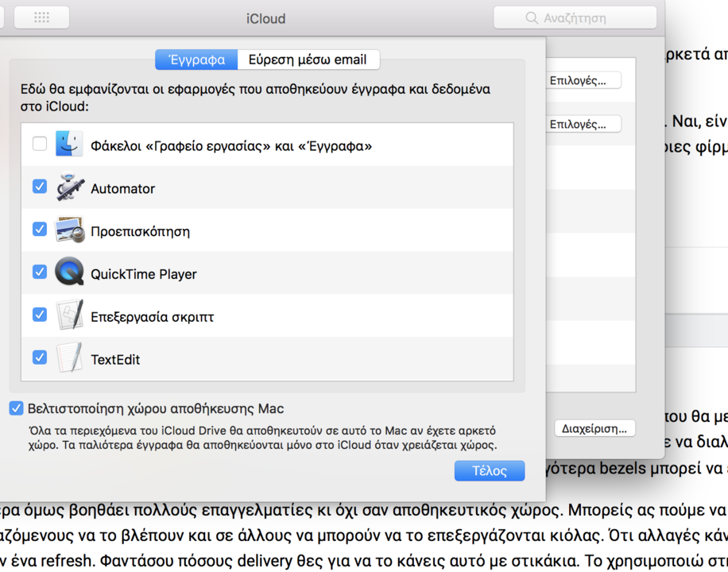
Task: Click the Φάκελοι «Γραφείο εργασίας» και «Έγγραφα» label
Action: (x=231, y=146)
